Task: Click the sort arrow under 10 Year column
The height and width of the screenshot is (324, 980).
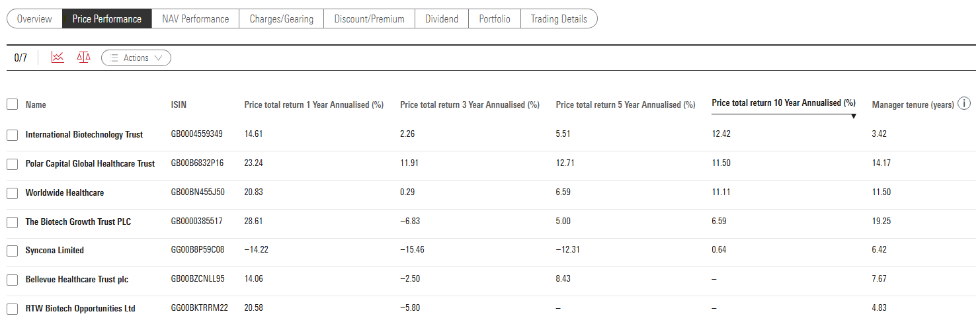Action: (x=854, y=116)
